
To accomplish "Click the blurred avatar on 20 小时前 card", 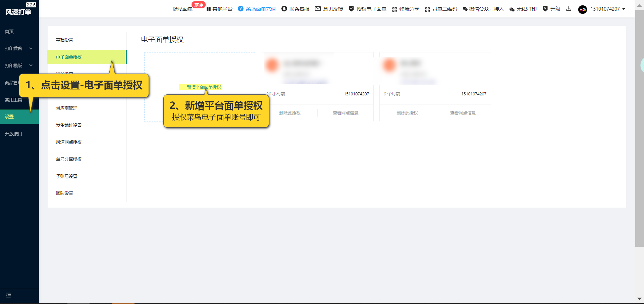I will coord(272,64).
